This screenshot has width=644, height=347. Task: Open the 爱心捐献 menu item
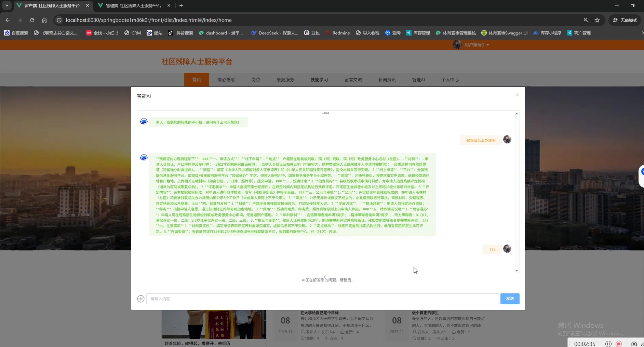(226, 80)
